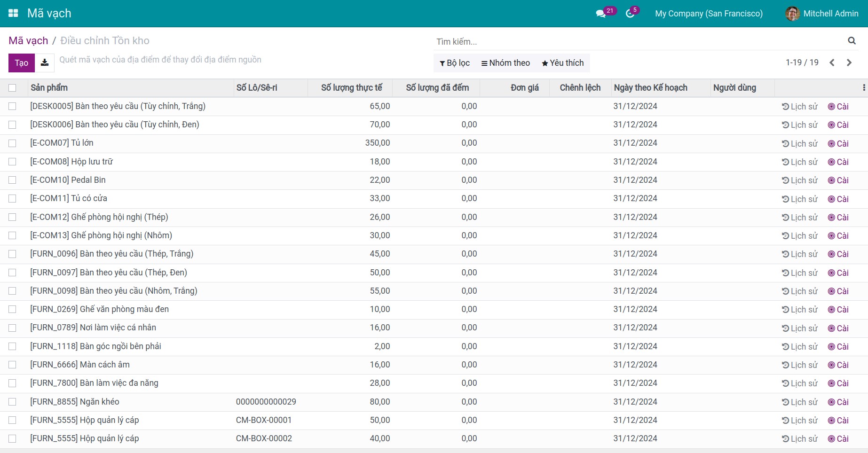Screen dimensions: 868x453
Task: Open the activities clock icon with 5 badge
Action: [x=630, y=14]
